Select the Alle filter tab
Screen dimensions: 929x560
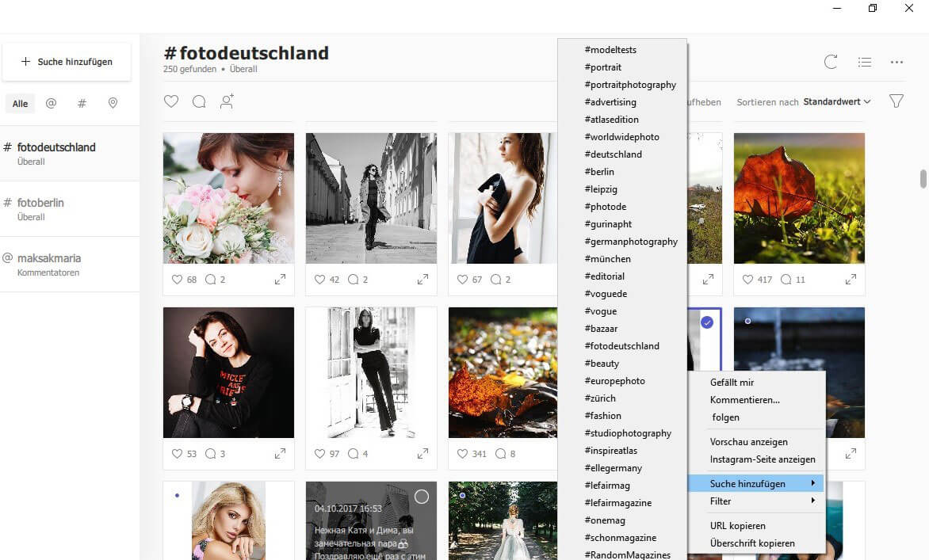(x=20, y=104)
